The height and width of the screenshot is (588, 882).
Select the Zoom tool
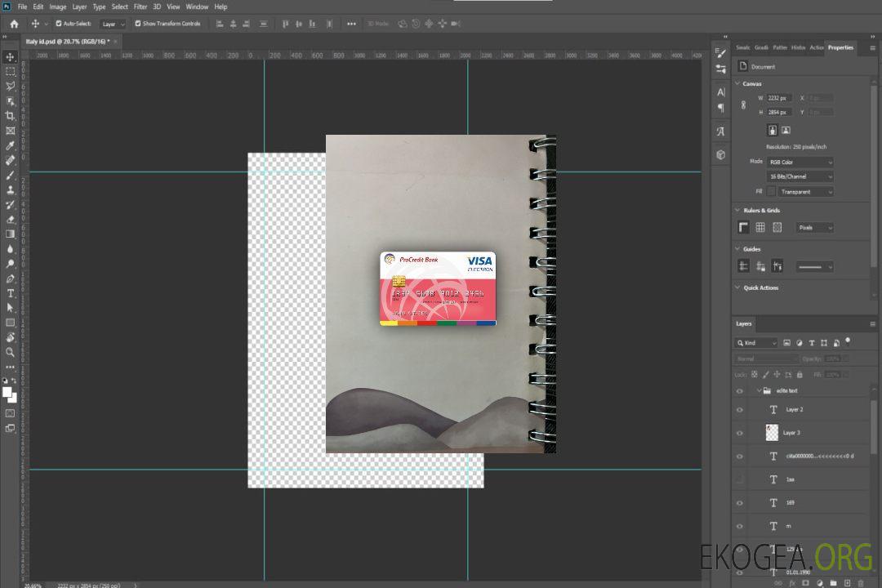click(x=11, y=352)
